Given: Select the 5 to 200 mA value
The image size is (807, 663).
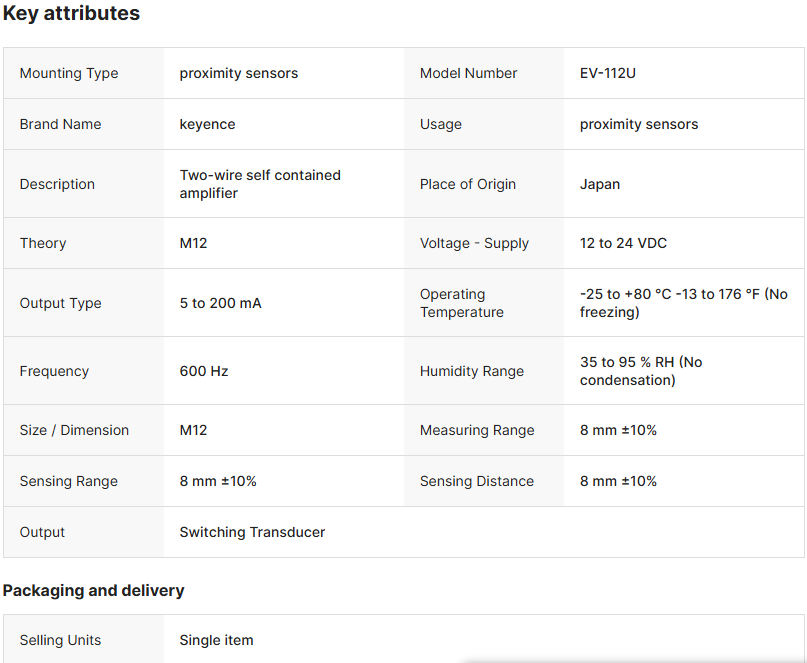Looking at the screenshot, I should pos(220,303).
